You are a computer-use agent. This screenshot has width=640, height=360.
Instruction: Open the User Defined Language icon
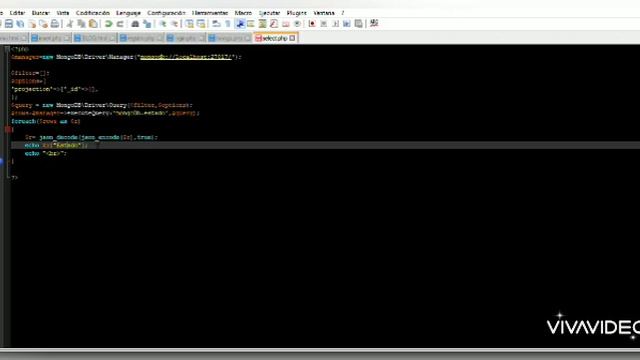pos(251,24)
